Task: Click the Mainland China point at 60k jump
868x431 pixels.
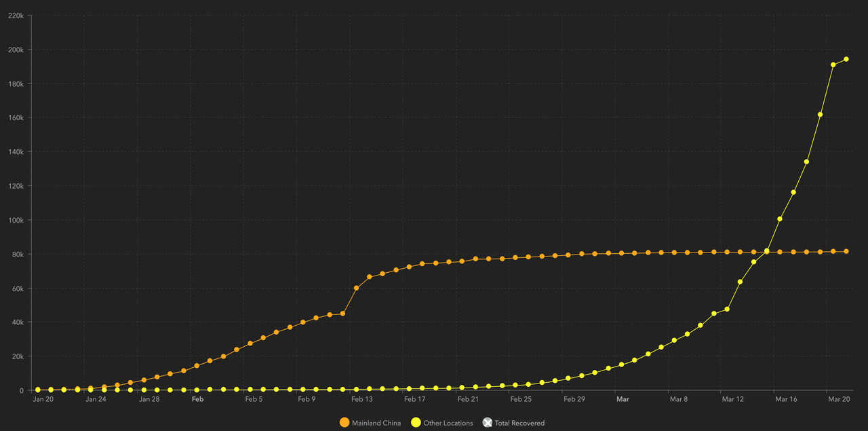Action: [x=356, y=288]
